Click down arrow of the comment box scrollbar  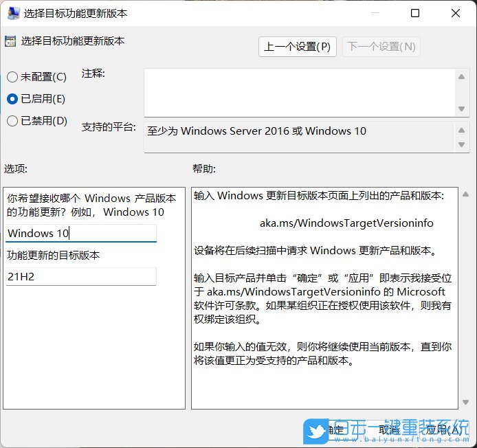[x=461, y=109]
